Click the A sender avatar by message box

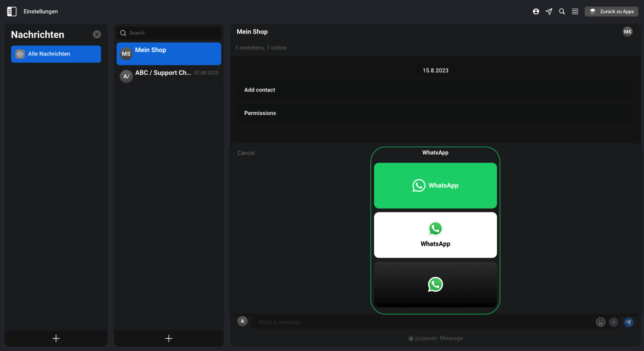[x=242, y=321]
